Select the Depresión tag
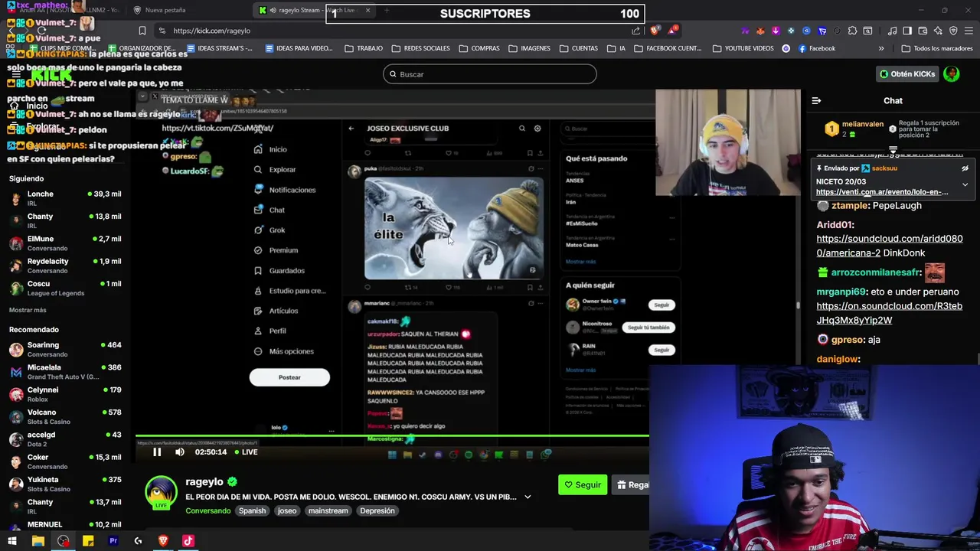 (x=377, y=510)
